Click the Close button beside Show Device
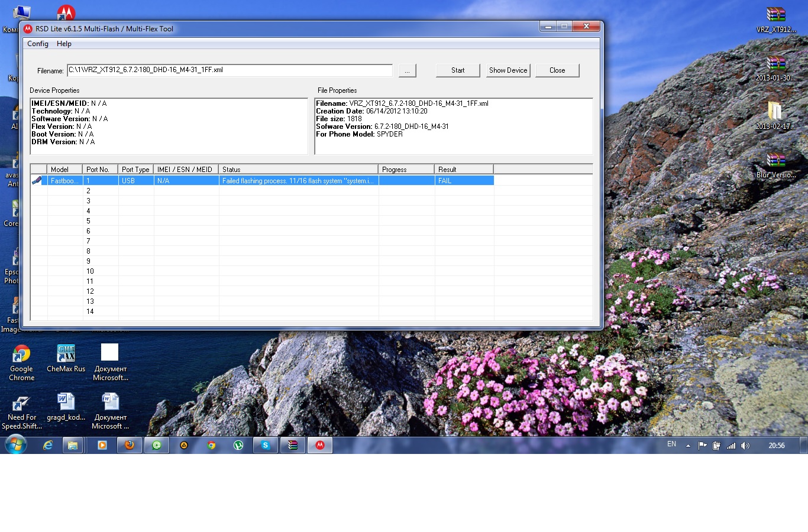The image size is (808, 532). 557,70
